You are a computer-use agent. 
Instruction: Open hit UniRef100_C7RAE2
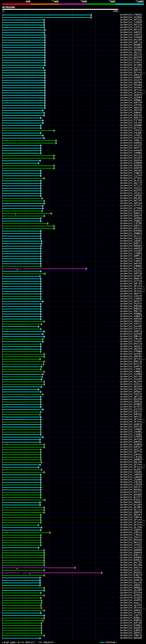131,369
